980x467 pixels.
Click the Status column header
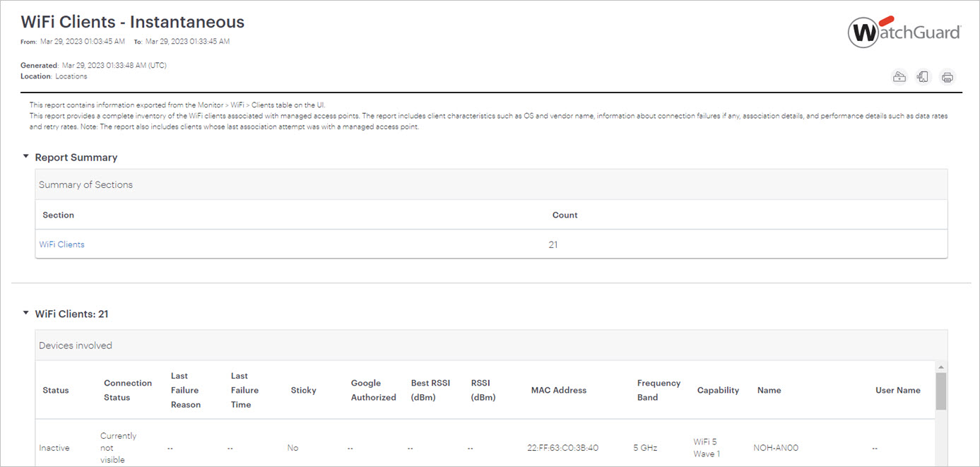pyautogui.click(x=56, y=390)
